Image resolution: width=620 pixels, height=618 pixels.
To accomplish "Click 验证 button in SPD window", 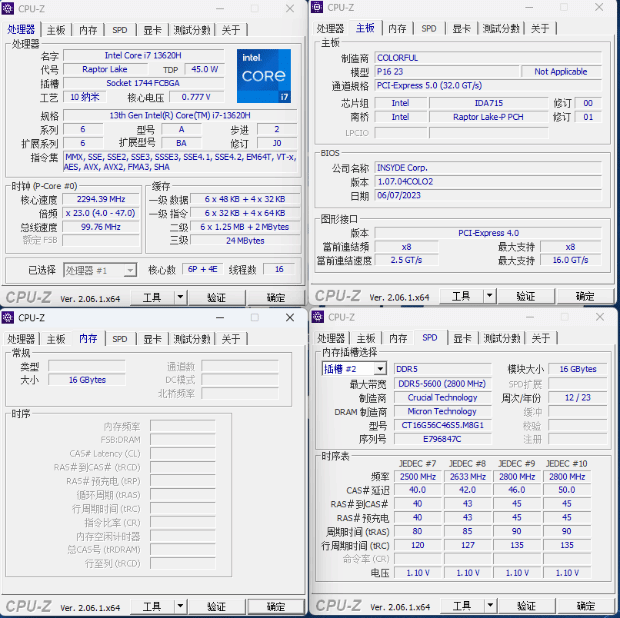I will point(526,605).
